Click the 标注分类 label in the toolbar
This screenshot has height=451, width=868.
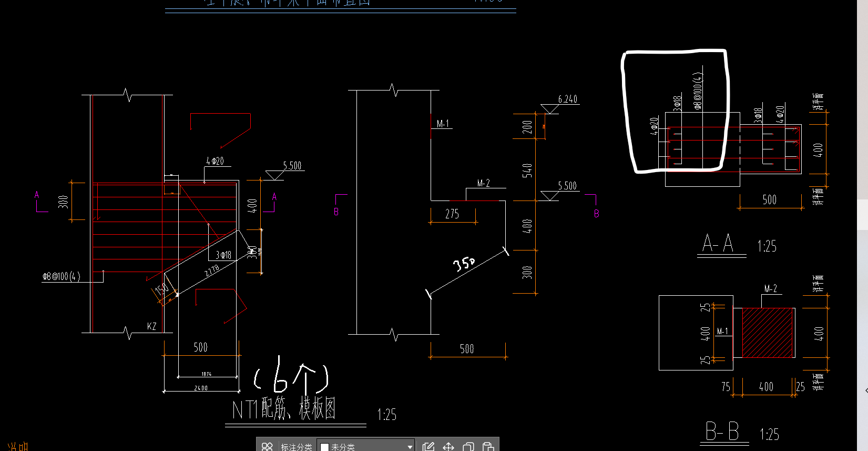pyautogui.click(x=297, y=447)
